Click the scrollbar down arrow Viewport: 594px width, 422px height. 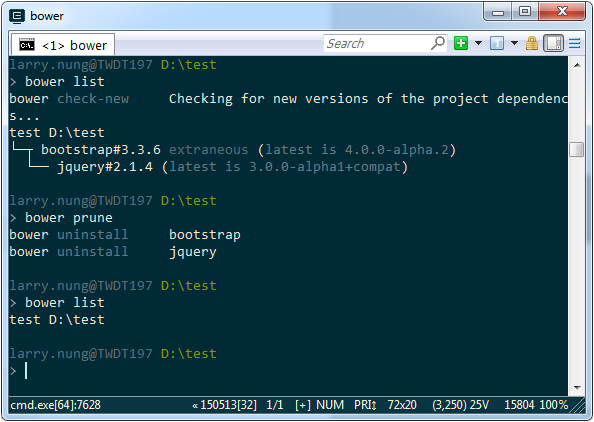(x=577, y=388)
